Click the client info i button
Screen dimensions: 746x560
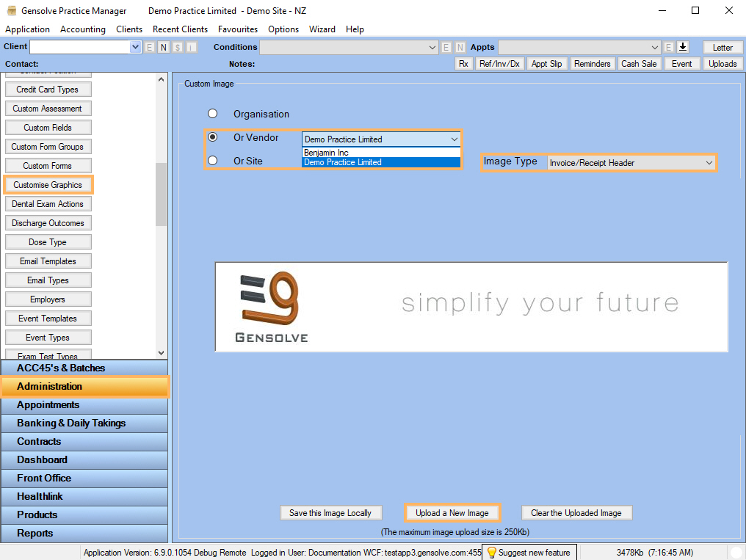tap(191, 47)
